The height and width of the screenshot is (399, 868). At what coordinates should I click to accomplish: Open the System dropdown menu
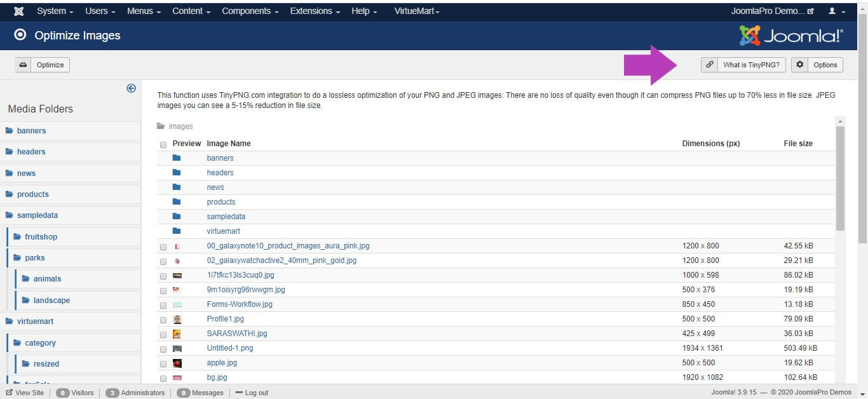55,11
